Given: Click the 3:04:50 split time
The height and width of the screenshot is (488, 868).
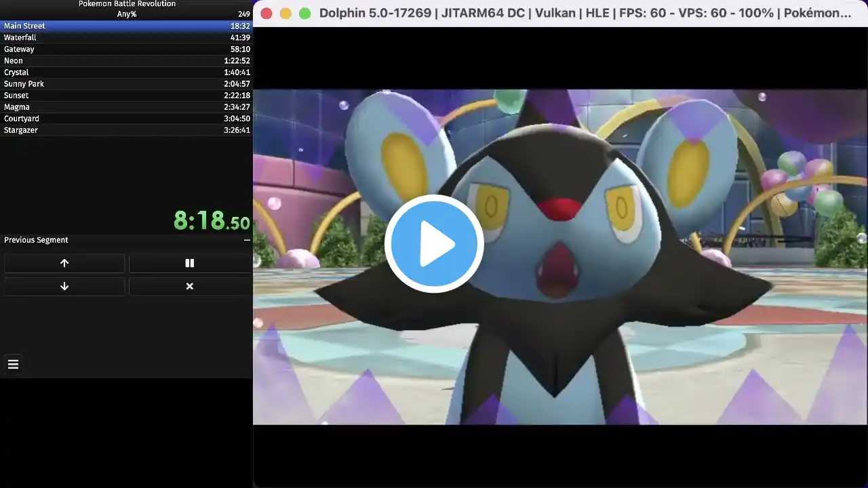Looking at the screenshot, I should click(237, 118).
